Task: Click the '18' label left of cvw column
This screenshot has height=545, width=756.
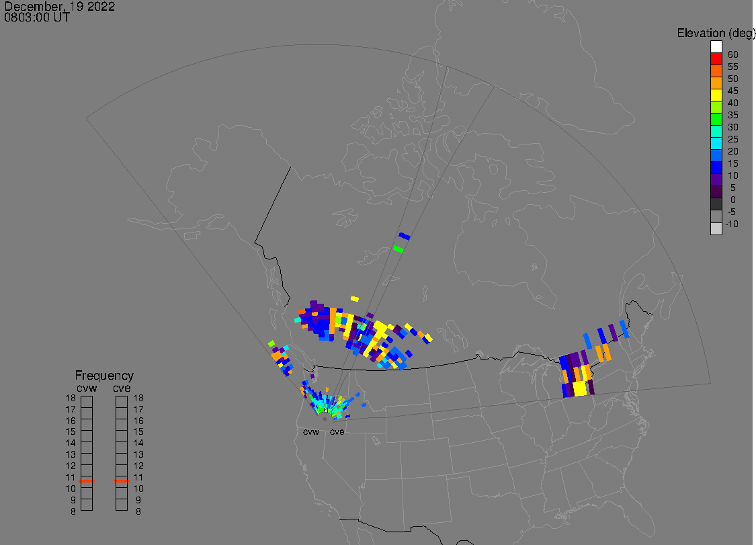Action: coord(71,398)
